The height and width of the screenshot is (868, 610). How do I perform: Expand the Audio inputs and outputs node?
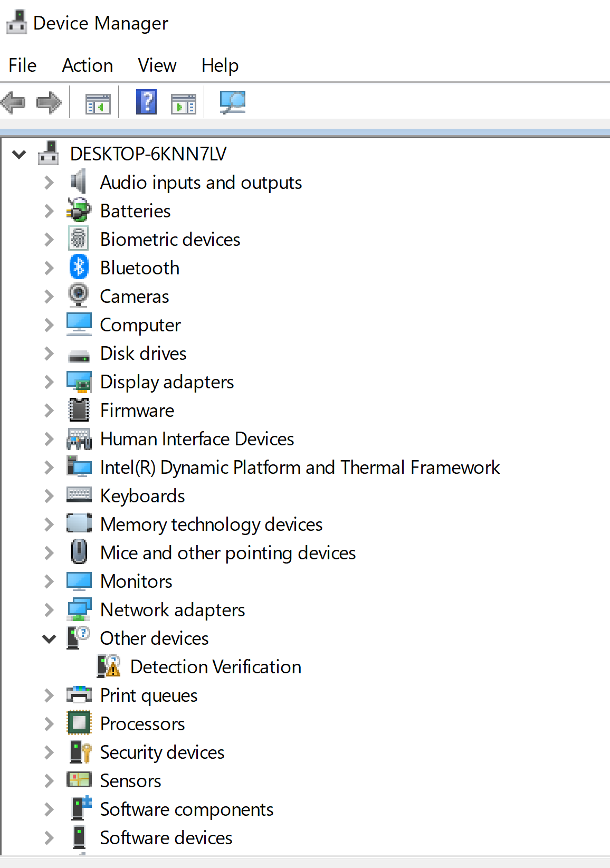(49, 183)
